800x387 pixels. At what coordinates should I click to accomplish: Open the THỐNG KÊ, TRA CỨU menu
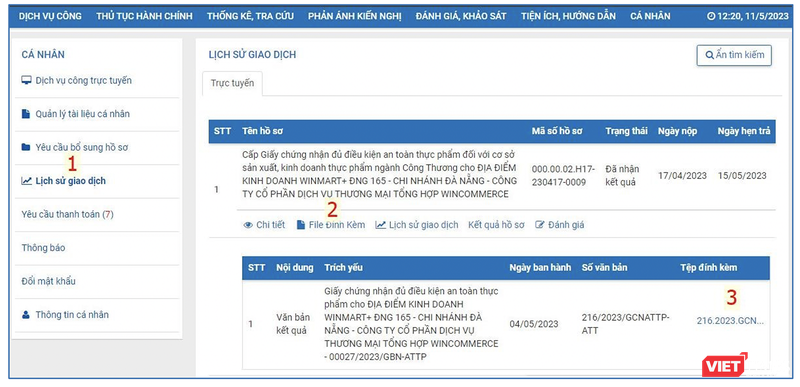250,16
